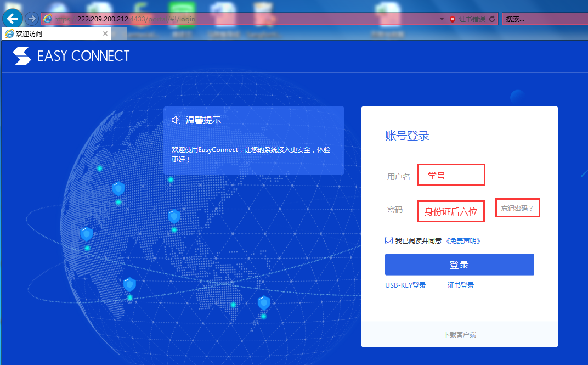Click the 欢迎使用EasyConnect welcome message
Viewport: 588px width, 365px height.
(x=251, y=154)
